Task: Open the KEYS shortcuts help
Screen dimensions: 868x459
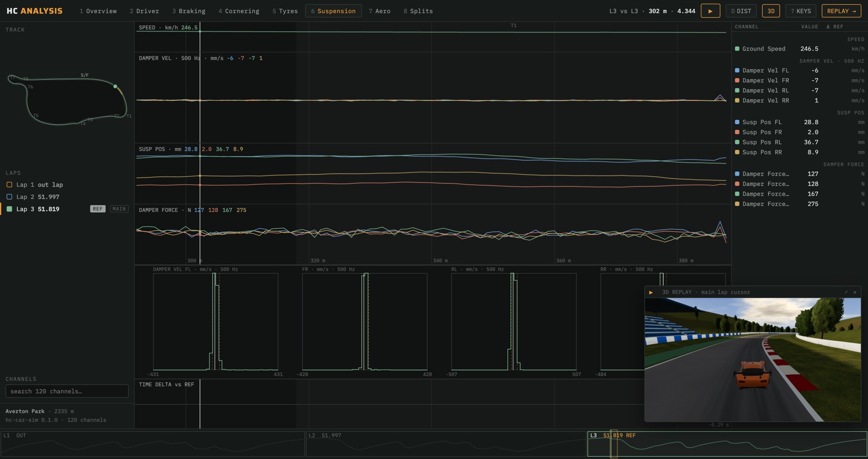Action: (801, 11)
